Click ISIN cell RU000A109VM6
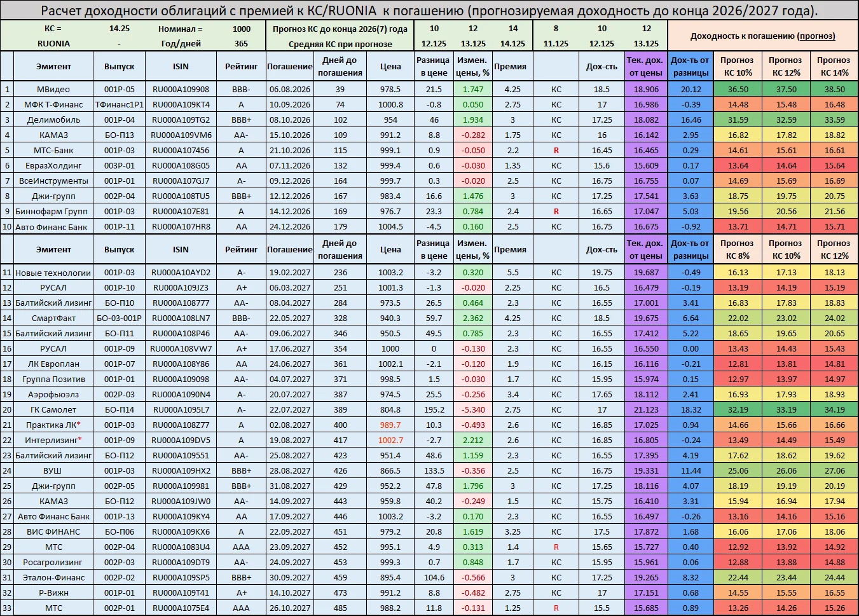Image resolution: width=859 pixels, height=616 pixels. (x=181, y=135)
